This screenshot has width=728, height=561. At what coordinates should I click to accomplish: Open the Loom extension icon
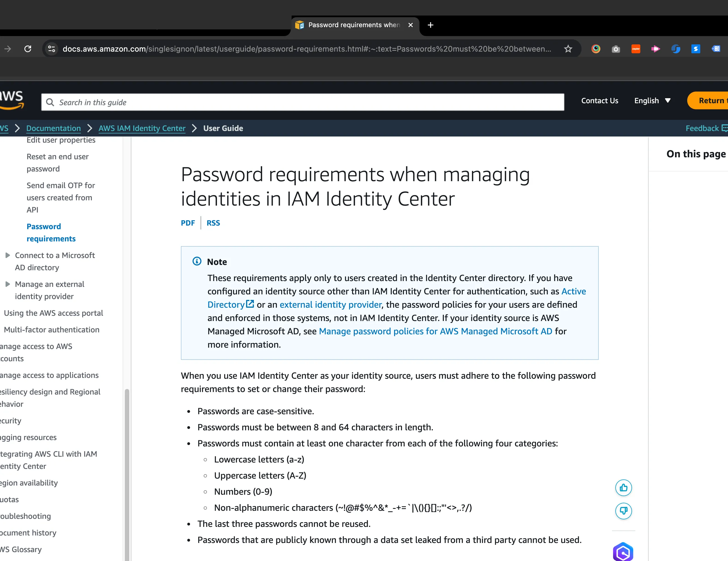point(656,49)
